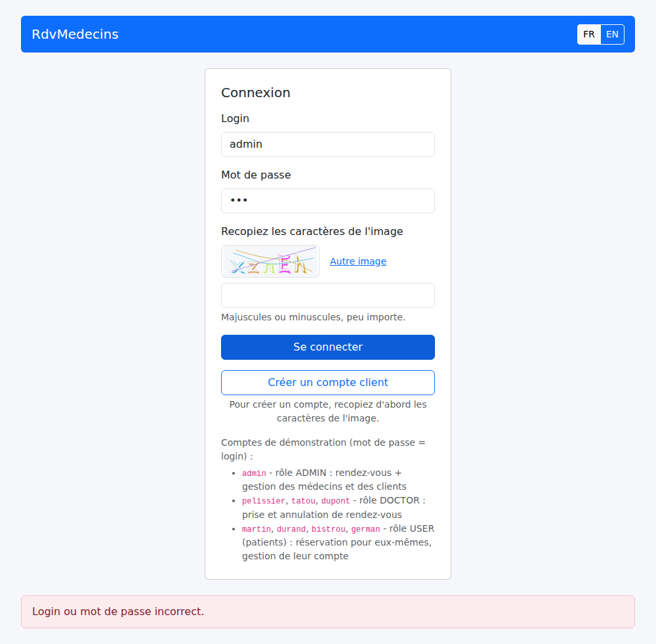Select the pelissier doctor login name

pyautogui.click(x=264, y=501)
